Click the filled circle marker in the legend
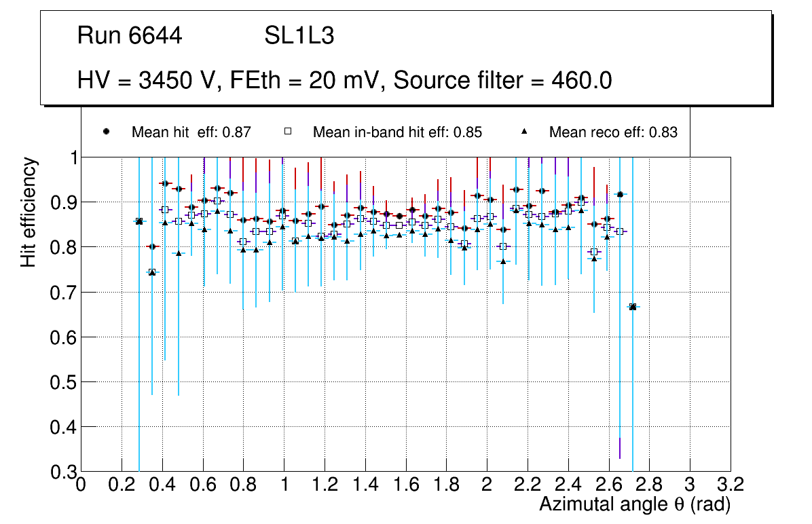This screenshot has height=524, width=812. (x=106, y=132)
